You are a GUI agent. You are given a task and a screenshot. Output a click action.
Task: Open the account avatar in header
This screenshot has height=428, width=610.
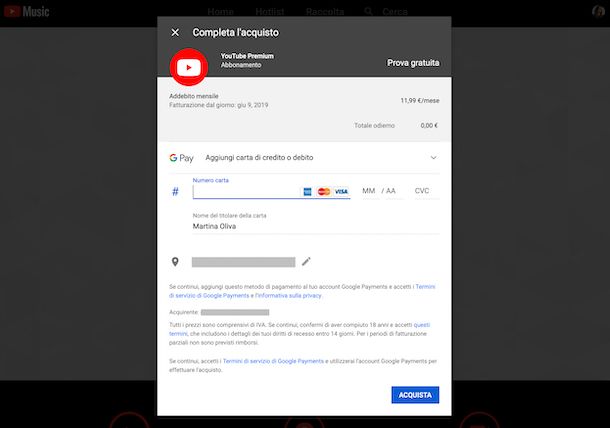[x=598, y=12]
